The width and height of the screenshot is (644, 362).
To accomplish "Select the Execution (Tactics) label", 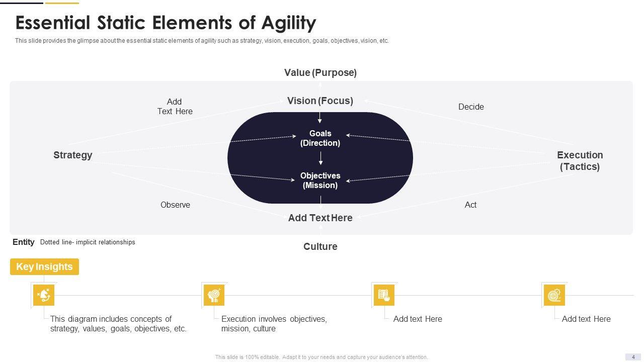I will coord(580,161).
